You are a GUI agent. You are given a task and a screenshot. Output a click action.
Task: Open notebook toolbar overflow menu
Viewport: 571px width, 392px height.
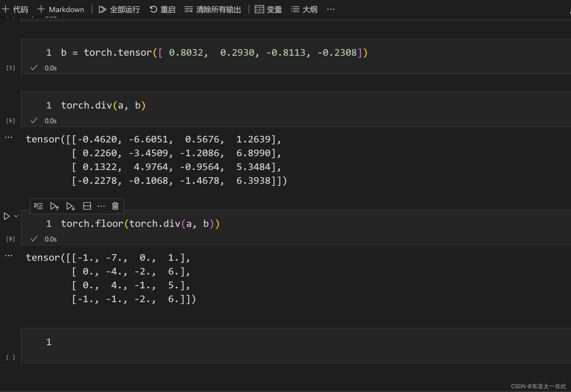(x=331, y=9)
